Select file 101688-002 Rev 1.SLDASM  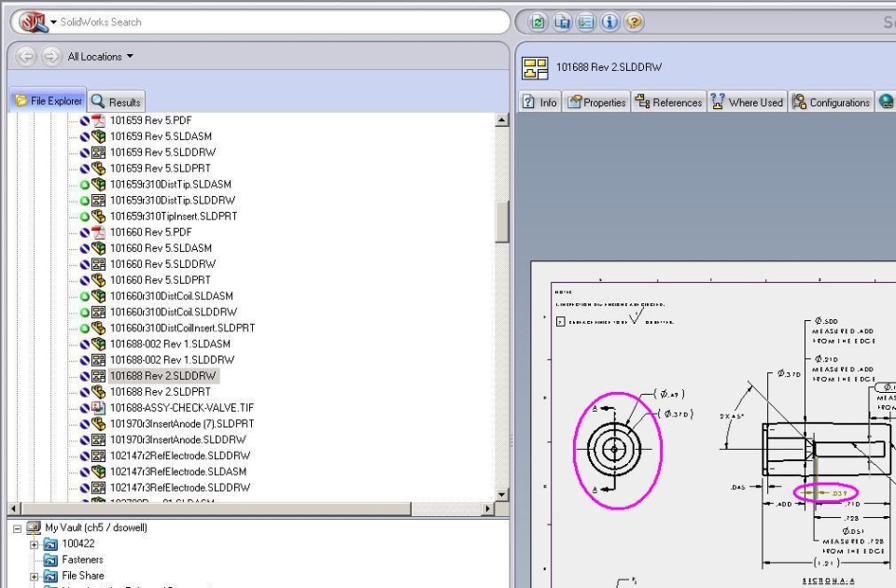pyautogui.click(x=170, y=344)
